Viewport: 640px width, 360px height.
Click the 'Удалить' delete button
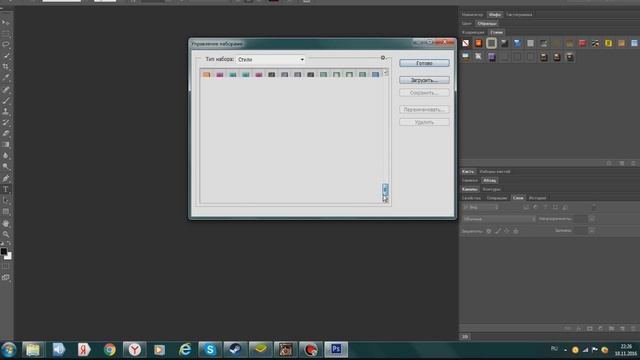click(424, 122)
